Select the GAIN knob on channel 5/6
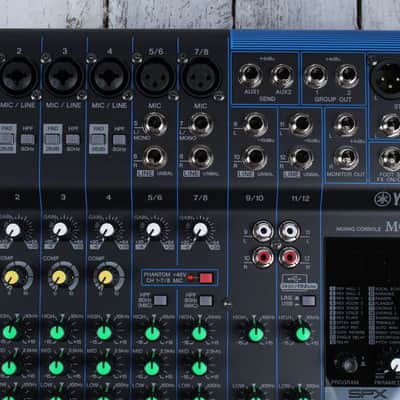The height and width of the screenshot is (400, 400). point(153,230)
